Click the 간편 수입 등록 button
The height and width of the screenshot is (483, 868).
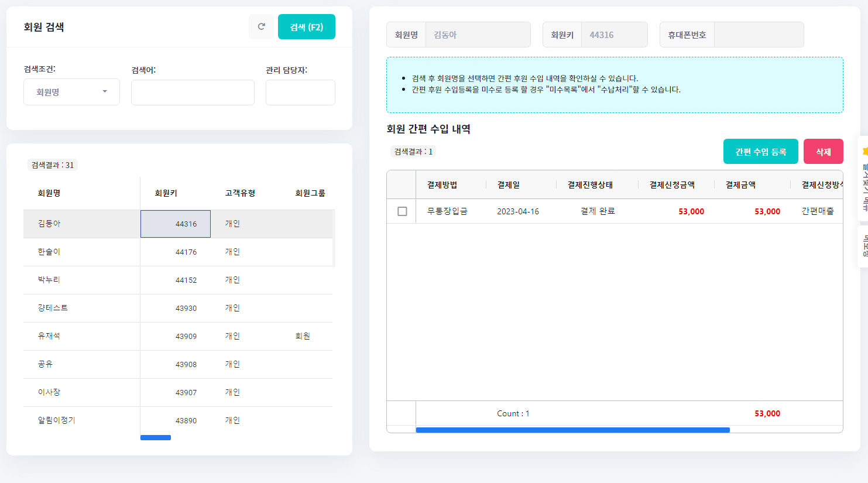tap(760, 152)
